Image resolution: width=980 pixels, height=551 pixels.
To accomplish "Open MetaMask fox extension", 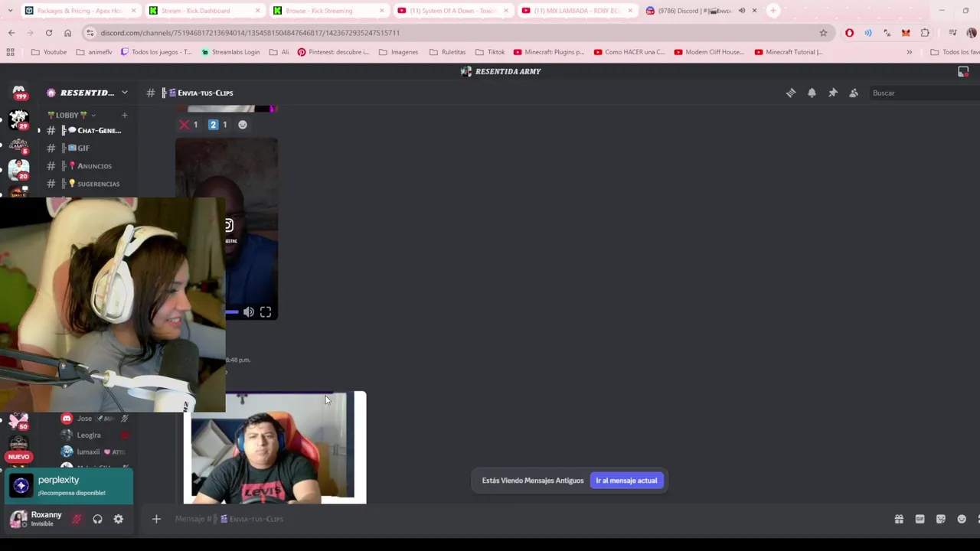I will (906, 33).
